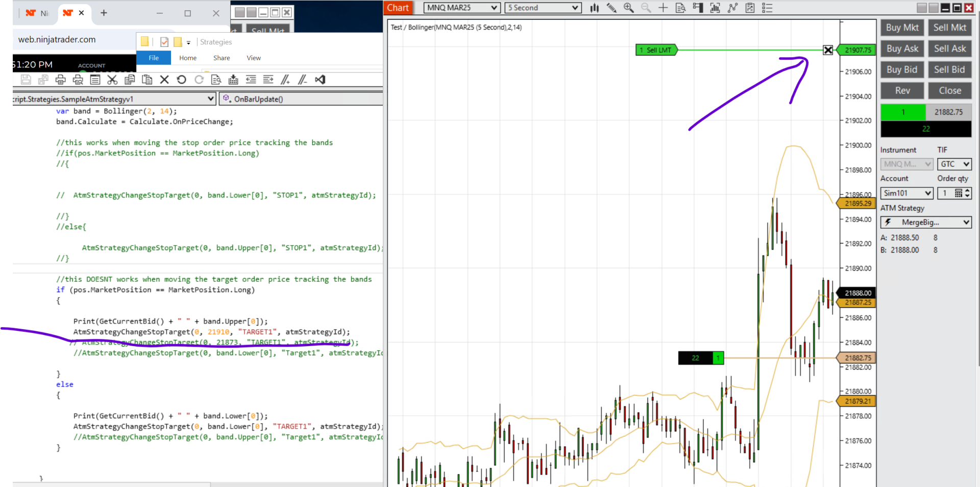Image resolution: width=980 pixels, height=487 pixels.
Task: Click the print icon in the editor toolbar
Action: click(x=61, y=80)
